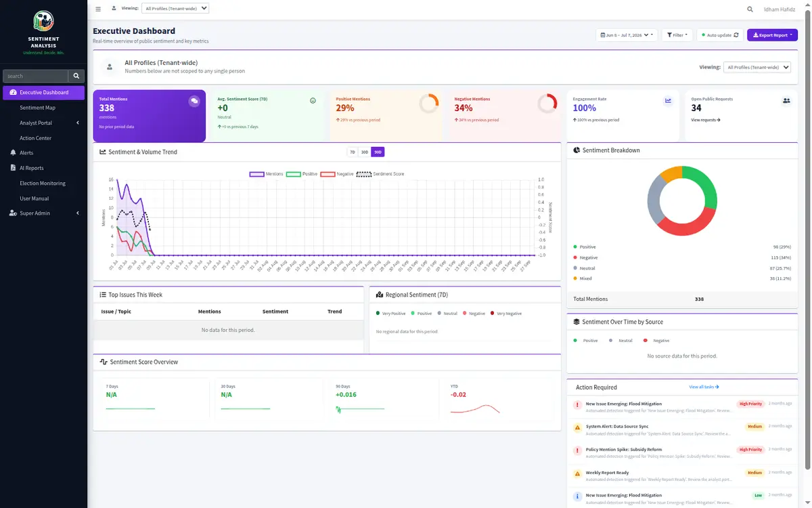Open Alerts in sidebar
This screenshot has height=508, width=812.
(x=43, y=153)
